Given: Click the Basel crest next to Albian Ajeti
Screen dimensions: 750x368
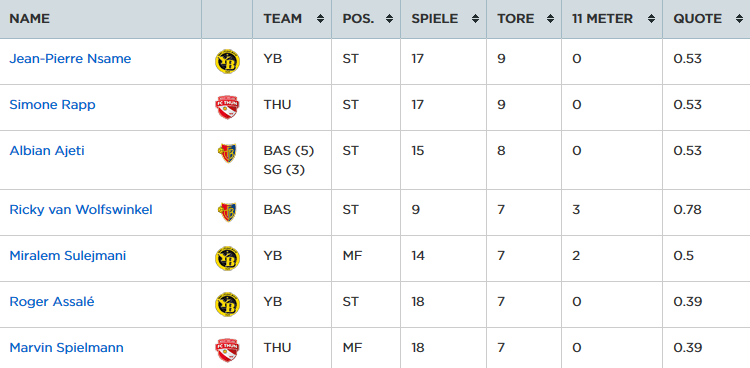Looking at the screenshot, I should [227, 153].
